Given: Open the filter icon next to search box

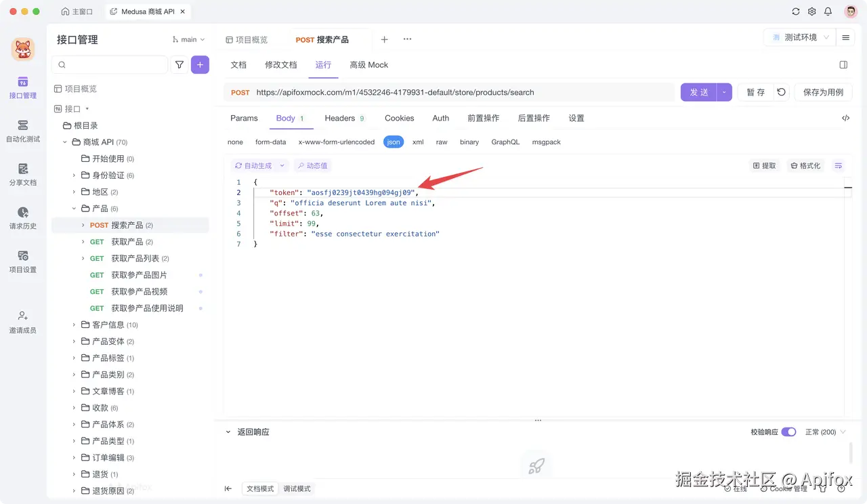Looking at the screenshot, I should 180,64.
